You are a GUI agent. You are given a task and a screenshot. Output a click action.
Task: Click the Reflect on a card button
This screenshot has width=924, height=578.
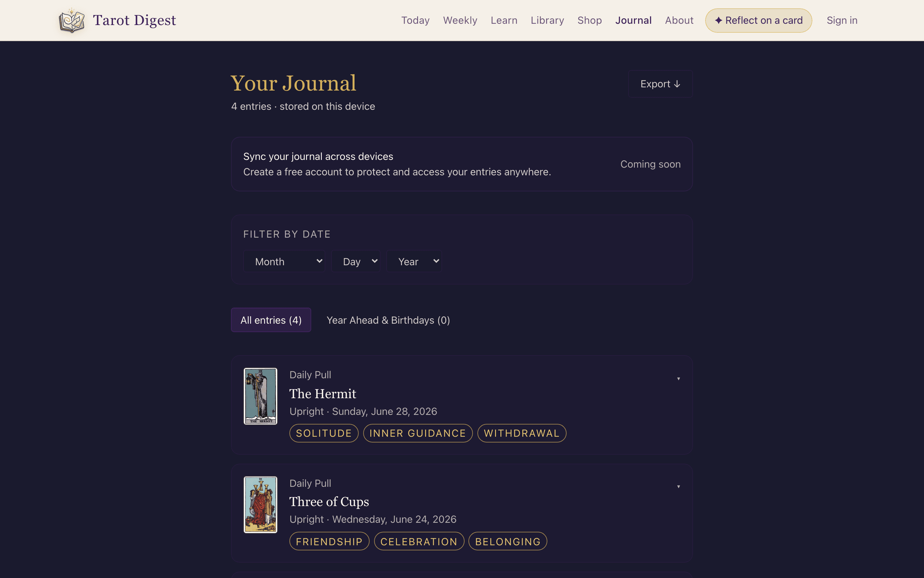click(x=758, y=20)
